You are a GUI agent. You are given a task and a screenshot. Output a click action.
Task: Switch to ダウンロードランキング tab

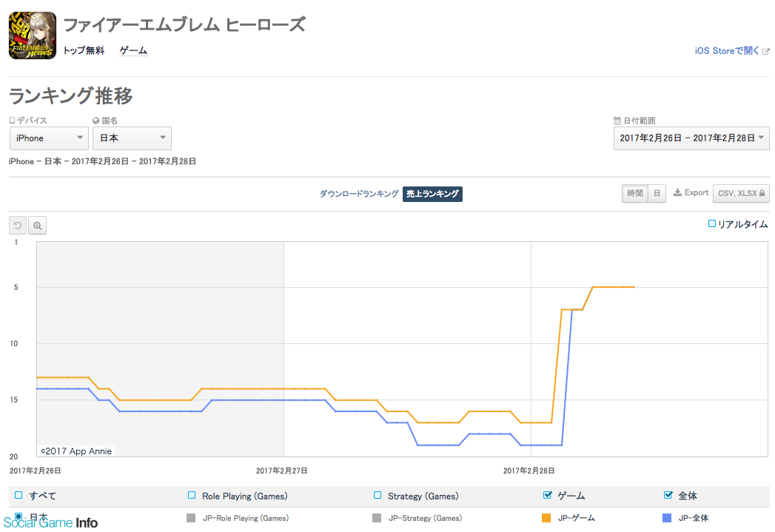[359, 194]
